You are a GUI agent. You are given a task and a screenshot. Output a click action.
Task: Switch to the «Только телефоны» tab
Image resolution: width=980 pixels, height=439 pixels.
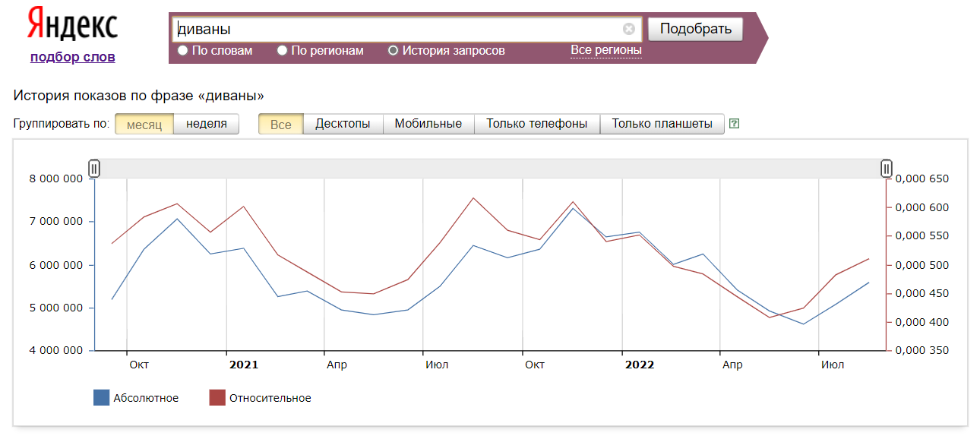[537, 124]
